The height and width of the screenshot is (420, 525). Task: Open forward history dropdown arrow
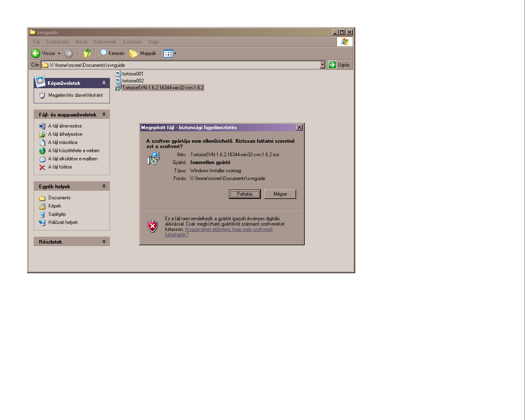coord(78,53)
